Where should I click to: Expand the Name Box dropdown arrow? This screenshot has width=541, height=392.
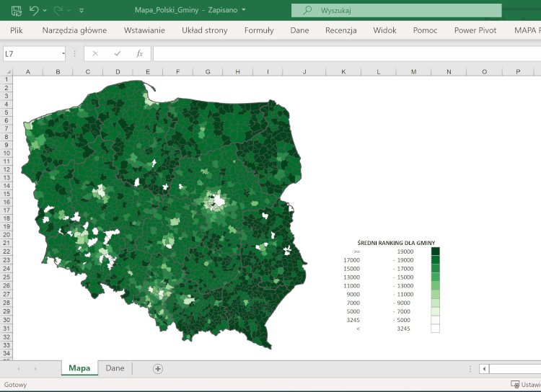point(63,54)
